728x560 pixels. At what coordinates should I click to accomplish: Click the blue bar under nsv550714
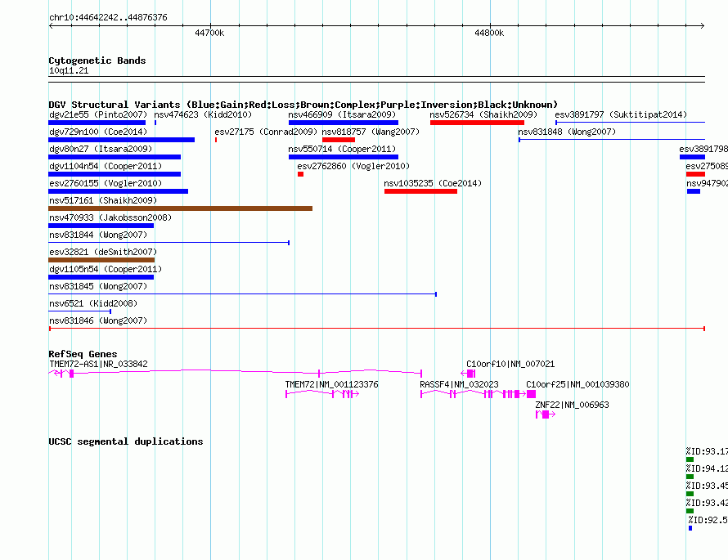[x=343, y=157]
